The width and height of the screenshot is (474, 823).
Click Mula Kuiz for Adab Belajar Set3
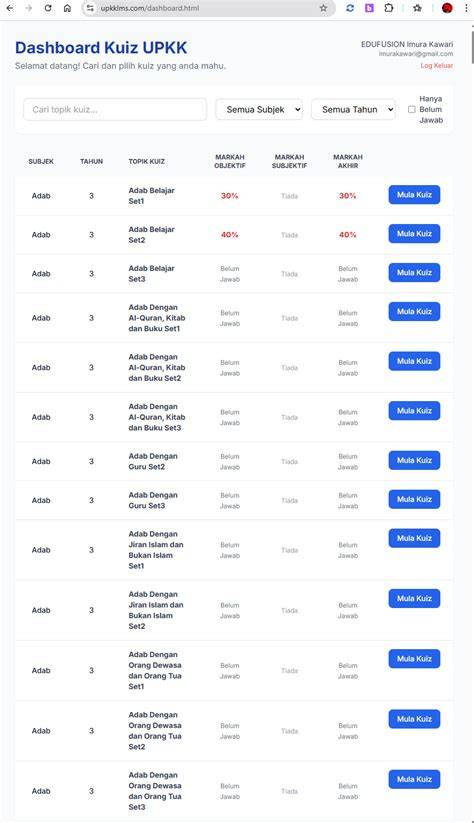[414, 273]
